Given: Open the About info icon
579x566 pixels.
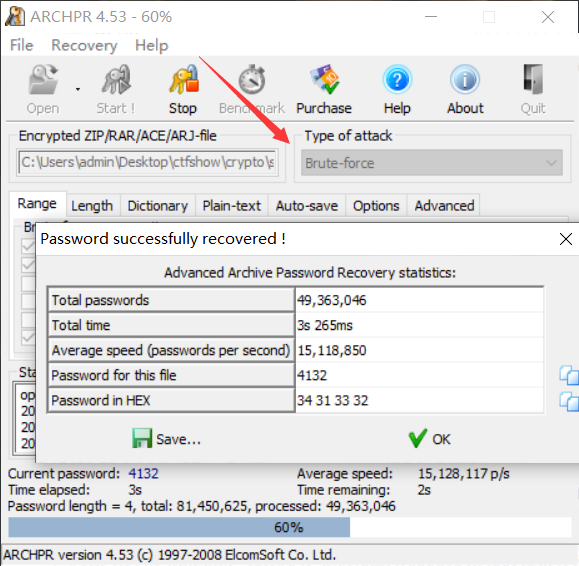Looking at the screenshot, I should pyautogui.click(x=465, y=79).
